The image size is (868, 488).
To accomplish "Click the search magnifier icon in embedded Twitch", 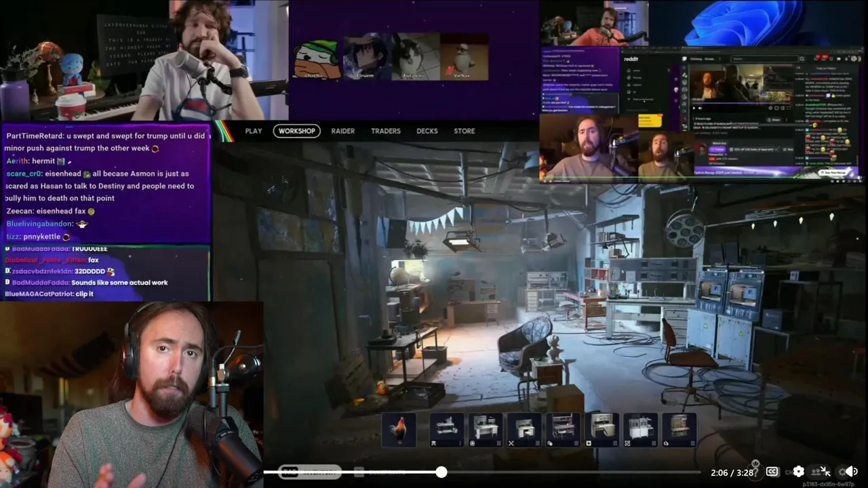I will click(x=802, y=59).
